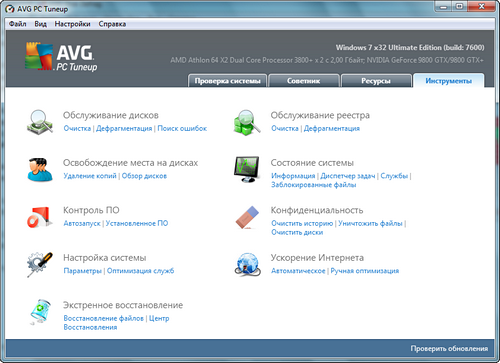Click the Очистить историю link
Image resolution: width=500 pixels, height=363 pixels.
[302, 223]
